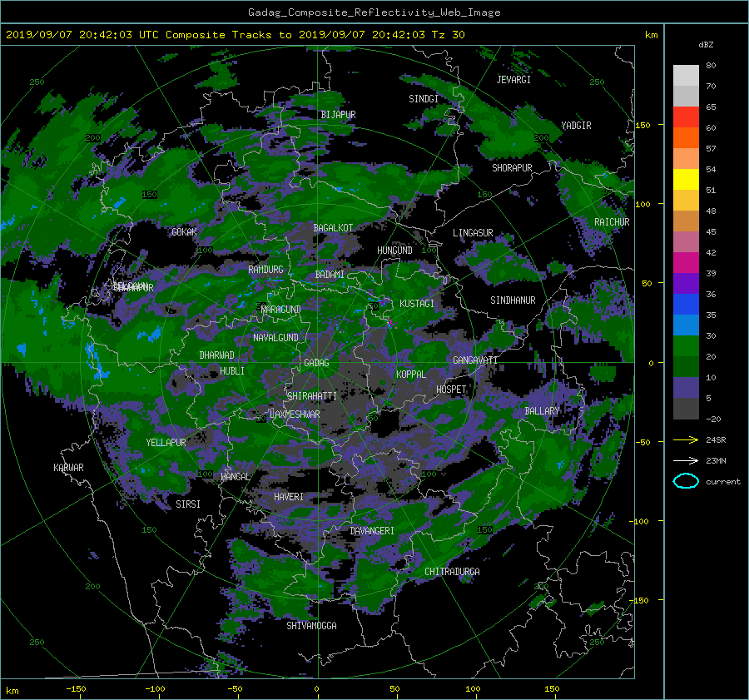Click the SHIRAHATTI city label

pos(312,396)
